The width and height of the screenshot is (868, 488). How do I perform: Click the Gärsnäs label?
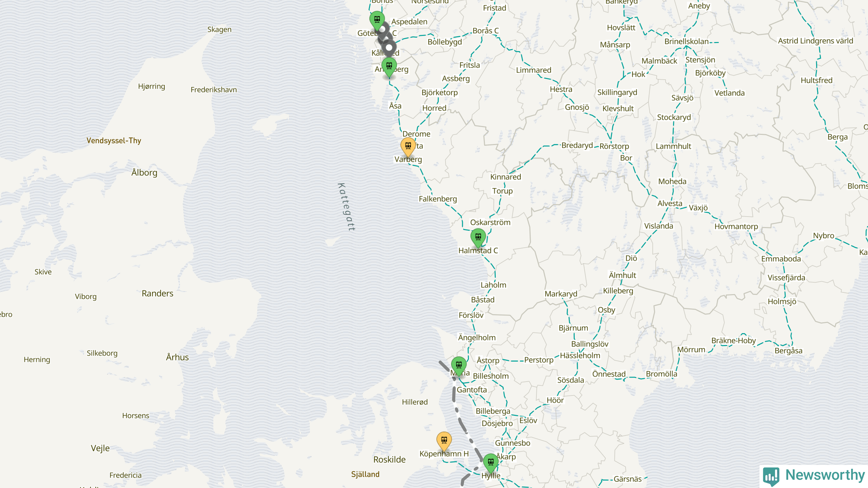(628, 479)
